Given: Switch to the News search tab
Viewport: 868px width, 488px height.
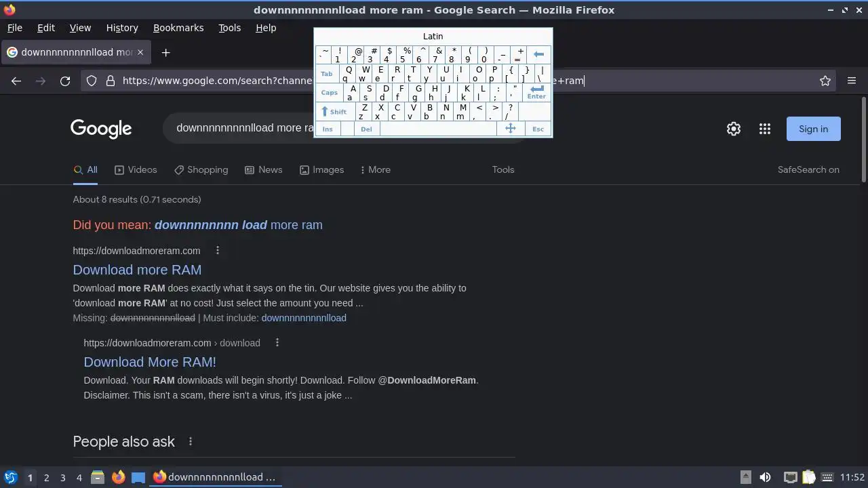Looking at the screenshot, I should click(263, 169).
